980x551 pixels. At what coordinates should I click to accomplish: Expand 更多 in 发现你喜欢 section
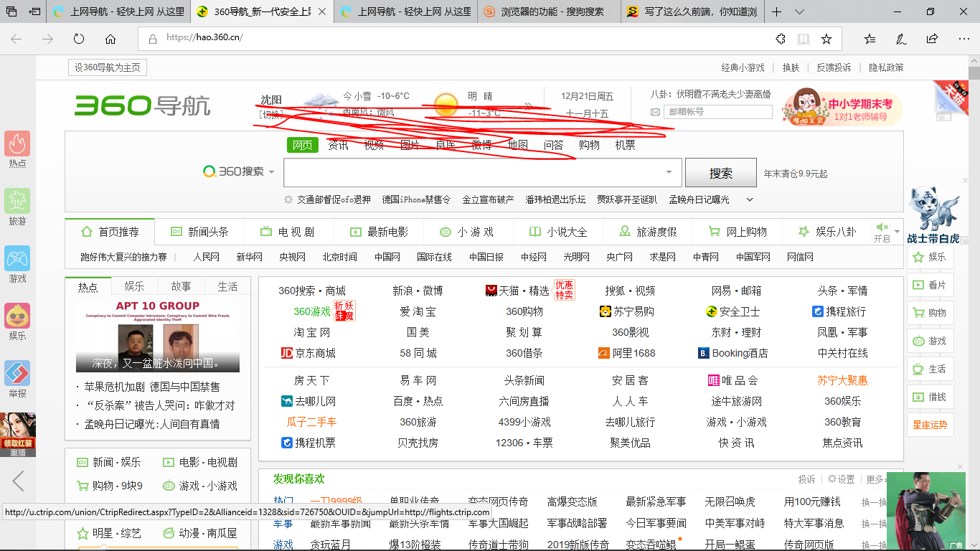click(x=875, y=479)
